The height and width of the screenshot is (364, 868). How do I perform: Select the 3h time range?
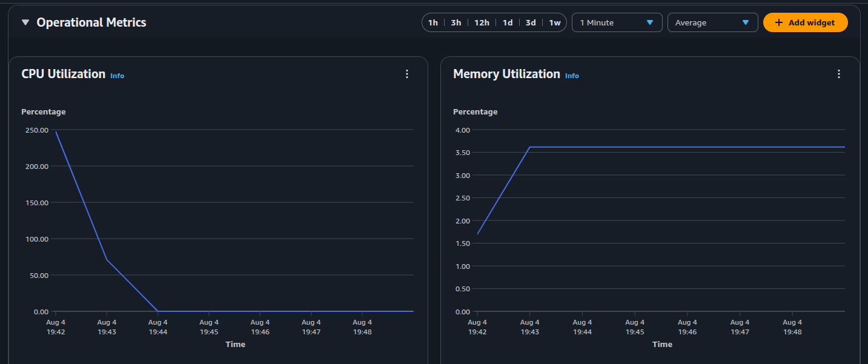click(x=456, y=22)
